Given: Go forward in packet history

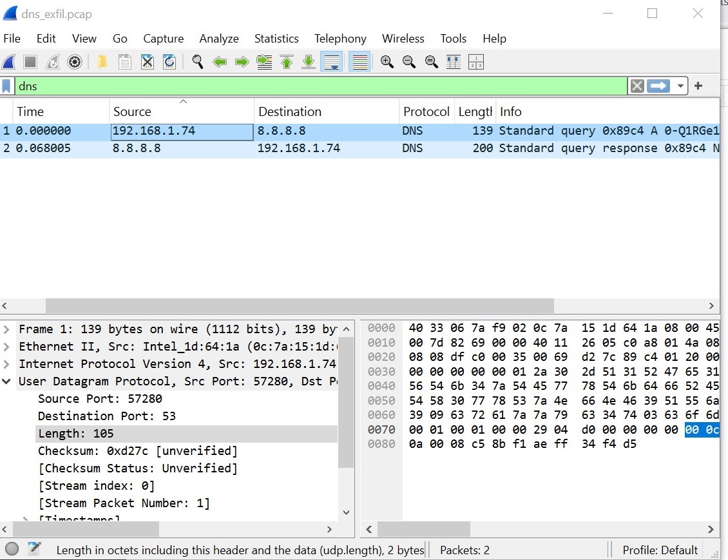Looking at the screenshot, I should 242,62.
